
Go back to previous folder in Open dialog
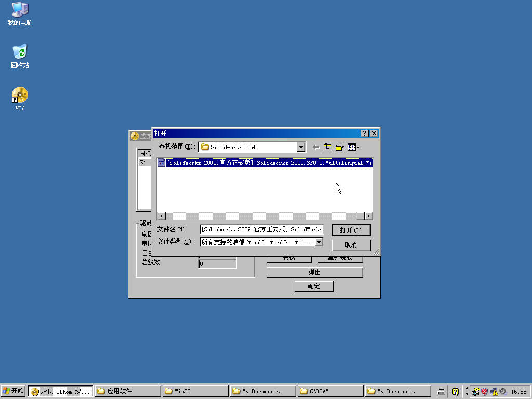point(315,147)
